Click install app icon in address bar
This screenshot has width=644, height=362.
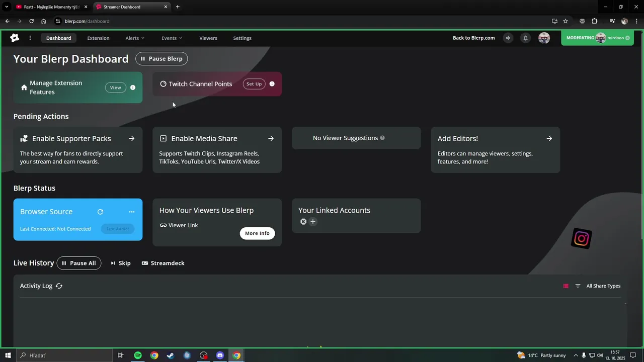554,21
